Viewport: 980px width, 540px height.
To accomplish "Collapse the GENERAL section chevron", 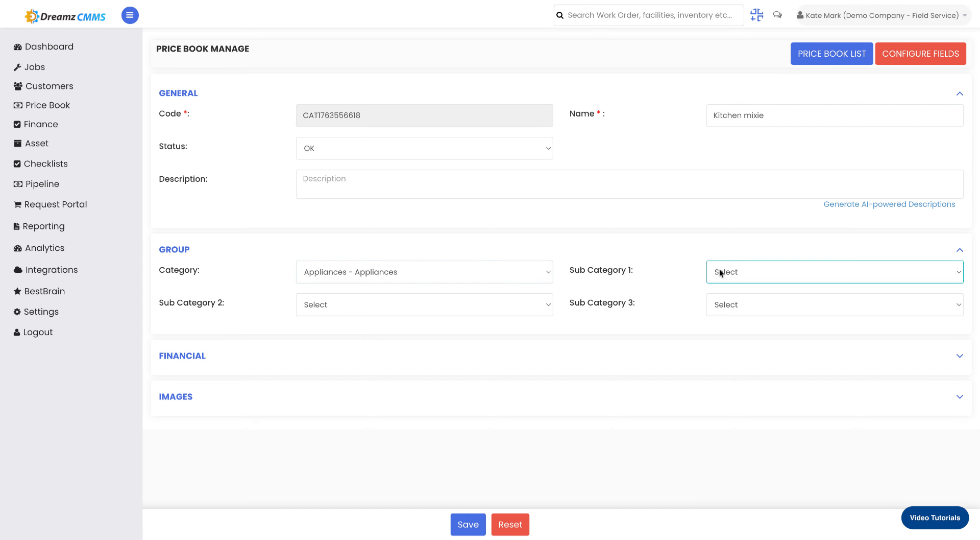I will tap(960, 93).
